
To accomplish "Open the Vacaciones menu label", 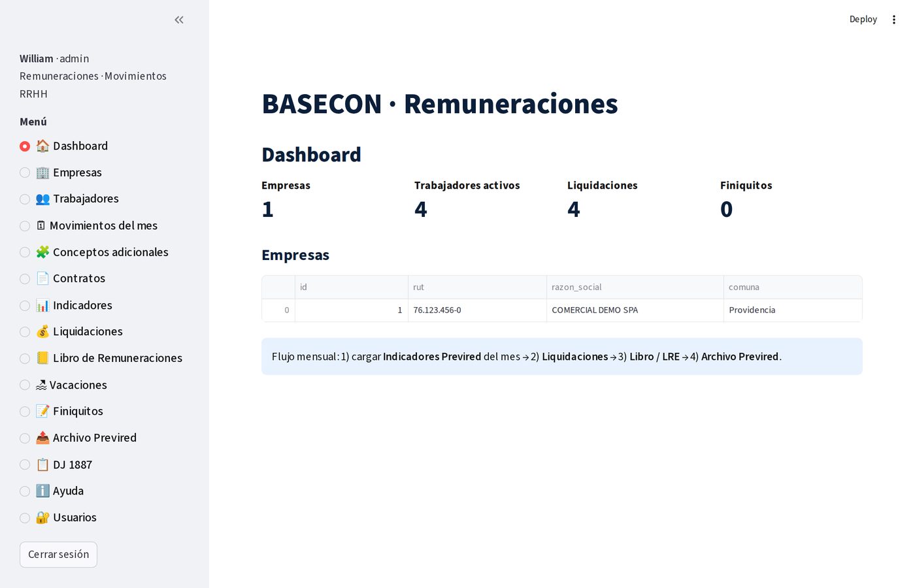I will pyautogui.click(x=78, y=385).
